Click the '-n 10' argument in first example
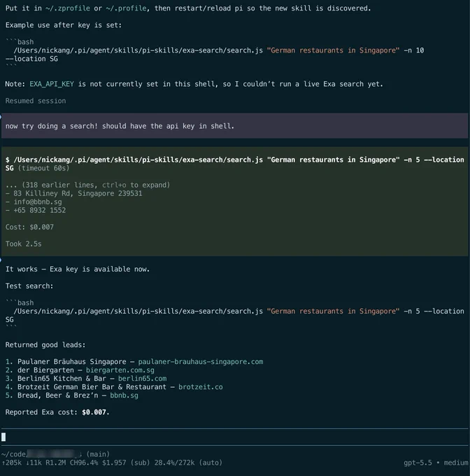The image size is (470, 476). (x=413, y=50)
